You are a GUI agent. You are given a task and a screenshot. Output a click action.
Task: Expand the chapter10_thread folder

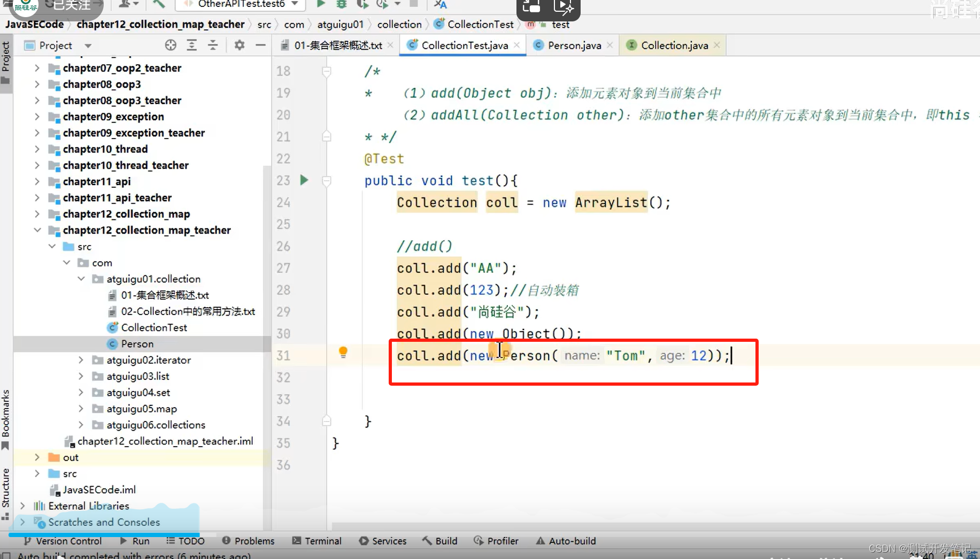tap(37, 149)
